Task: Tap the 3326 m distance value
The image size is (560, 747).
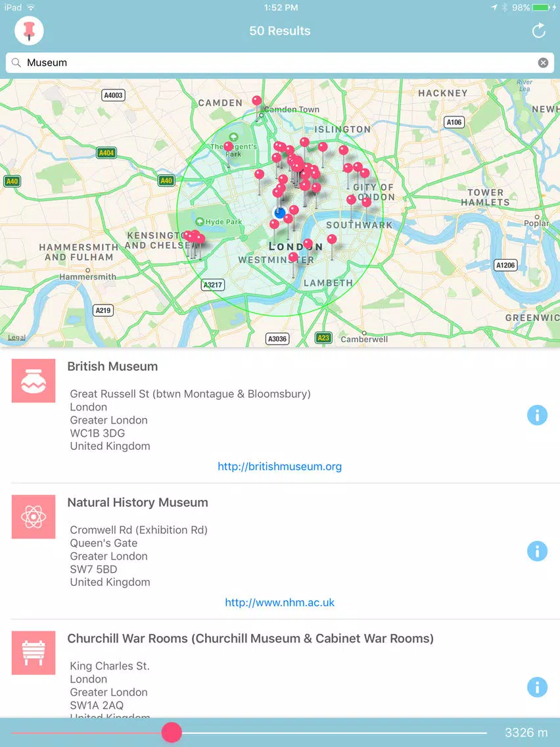Action: coord(526,733)
